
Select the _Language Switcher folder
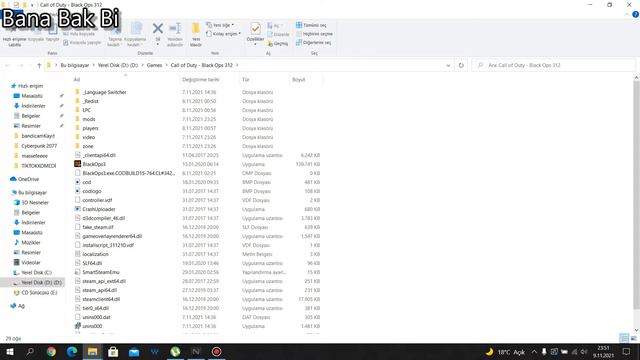[104, 92]
